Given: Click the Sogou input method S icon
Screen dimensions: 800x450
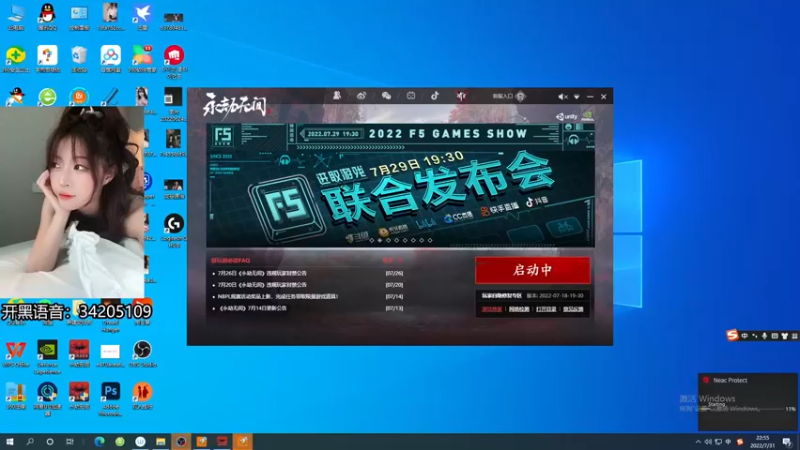Looking at the screenshot, I should pyautogui.click(x=733, y=335).
